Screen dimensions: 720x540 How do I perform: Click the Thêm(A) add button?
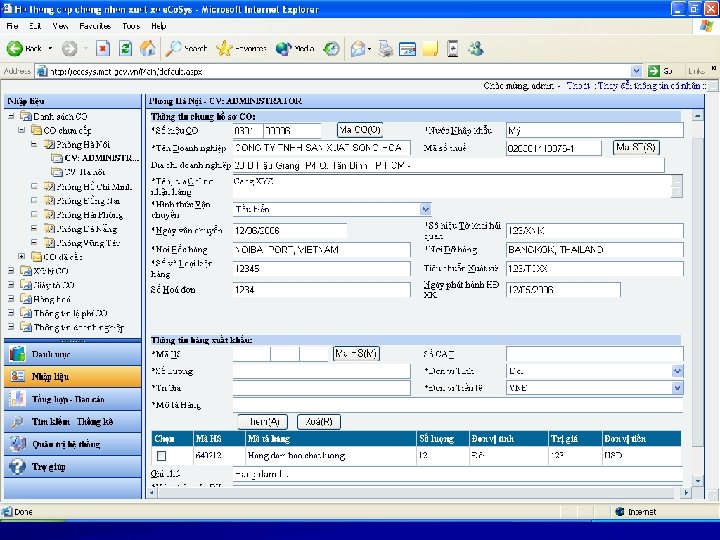coord(265,421)
